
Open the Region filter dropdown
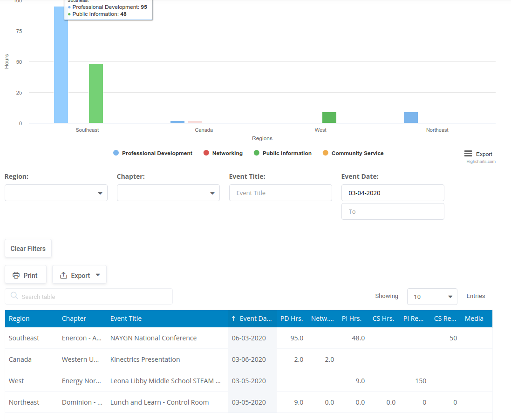coord(56,193)
